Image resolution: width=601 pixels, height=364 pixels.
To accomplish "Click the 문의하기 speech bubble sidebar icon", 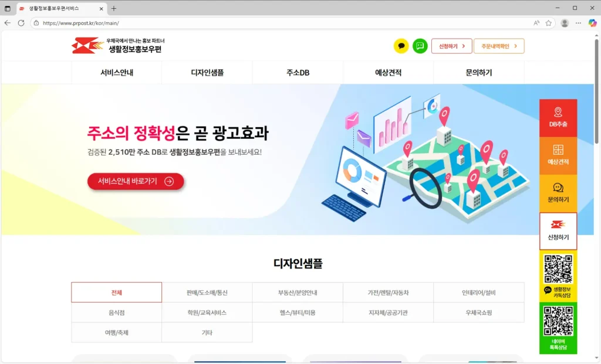I will [x=558, y=192].
